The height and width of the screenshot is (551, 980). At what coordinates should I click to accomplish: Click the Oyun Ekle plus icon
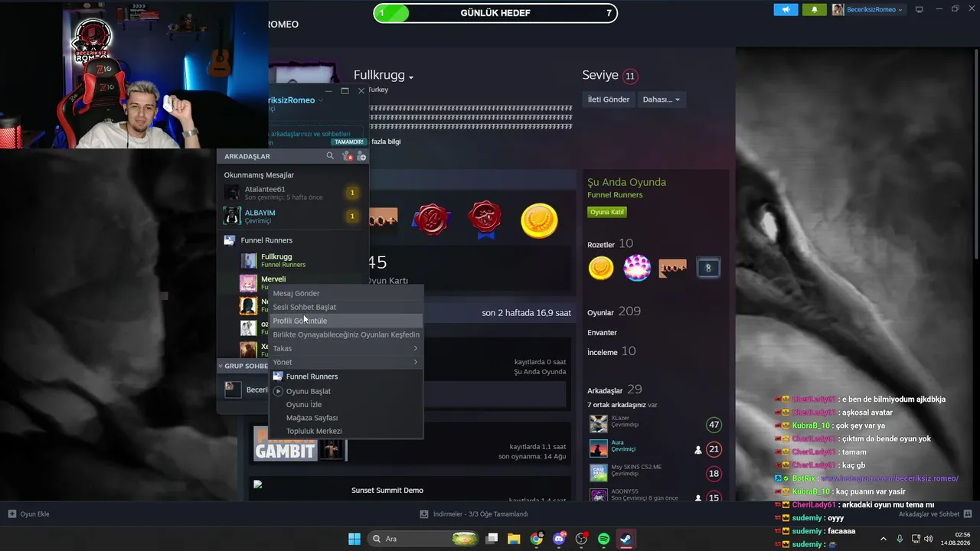pyautogui.click(x=12, y=514)
